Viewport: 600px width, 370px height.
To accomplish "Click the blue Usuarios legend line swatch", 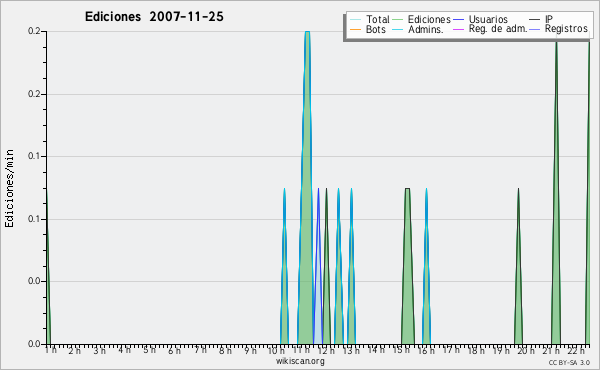I will tap(458, 20).
